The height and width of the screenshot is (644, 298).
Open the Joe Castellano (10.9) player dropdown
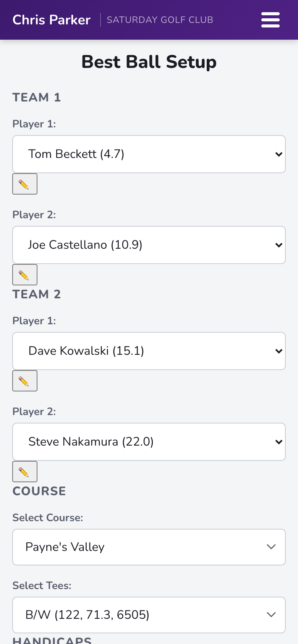tap(149, 245)
